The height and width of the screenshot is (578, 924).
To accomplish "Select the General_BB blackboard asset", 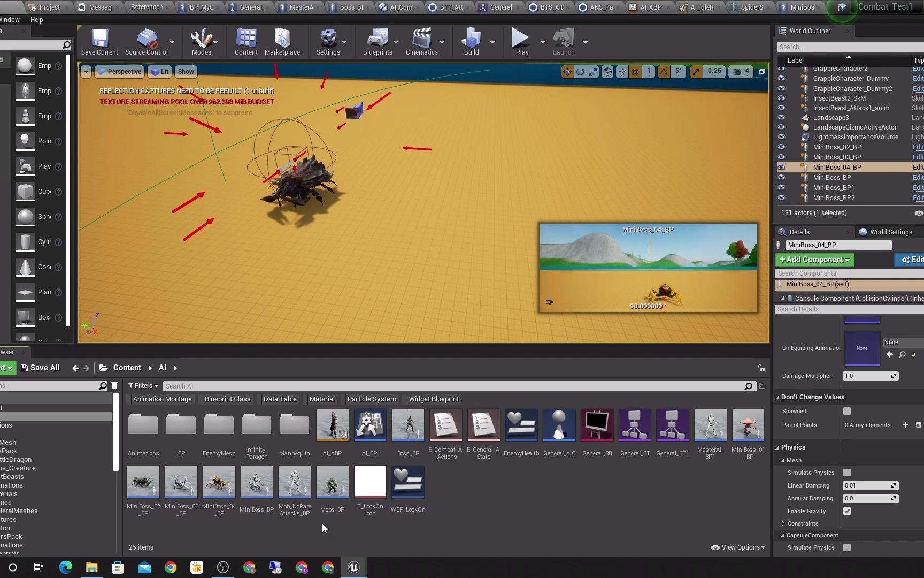I will pos(597,425).
